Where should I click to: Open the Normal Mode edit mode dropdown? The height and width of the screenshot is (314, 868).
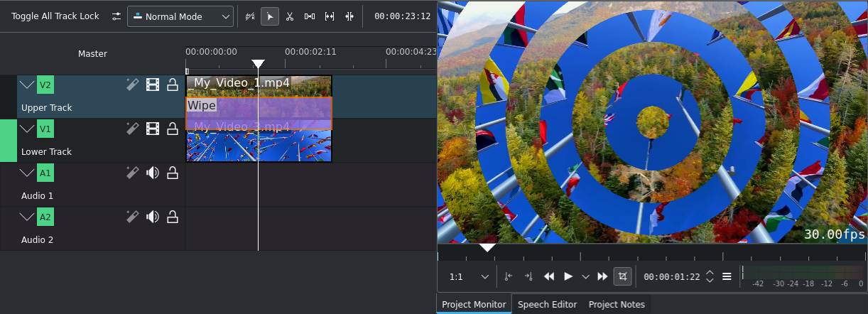(180, 16)
